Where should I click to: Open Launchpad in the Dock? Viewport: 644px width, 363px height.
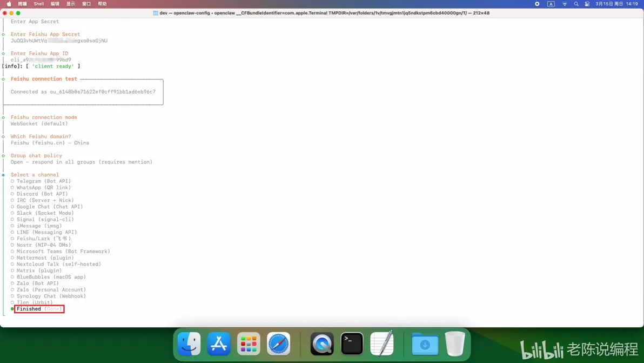coord(249,344)
